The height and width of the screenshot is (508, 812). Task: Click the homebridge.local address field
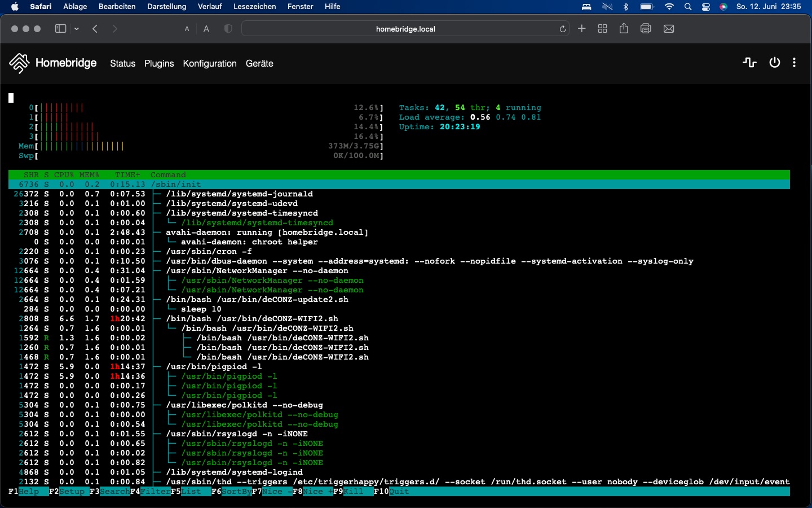coord(405,29)
